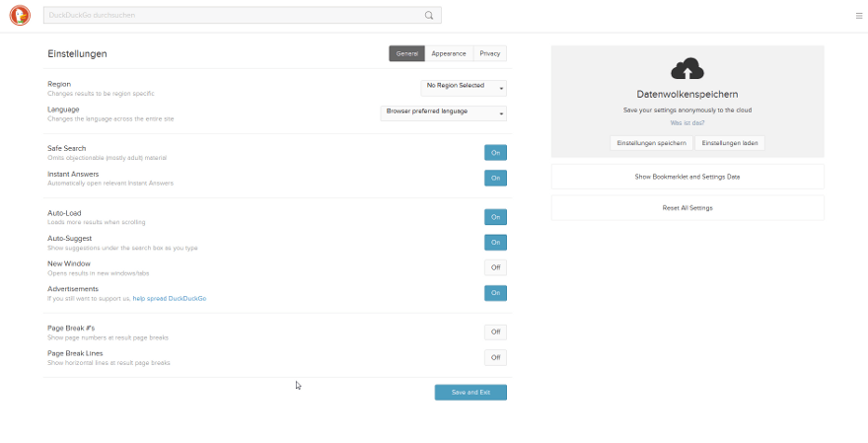Toggle the Instant Answers switch
Image resolution: width=868 pixels, height=443 pixels.
pyautogui.click(x=495, y=179)
